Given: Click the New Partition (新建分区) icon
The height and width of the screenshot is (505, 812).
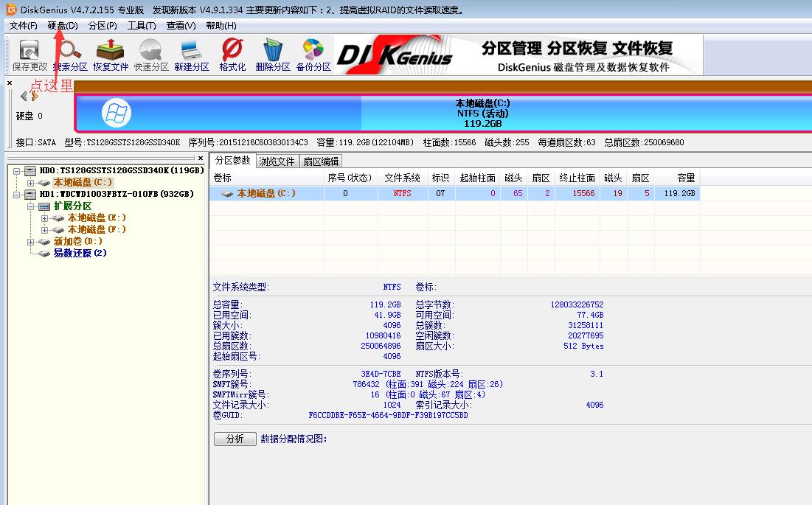Looking at the screenshot, I should coord(192,54).
